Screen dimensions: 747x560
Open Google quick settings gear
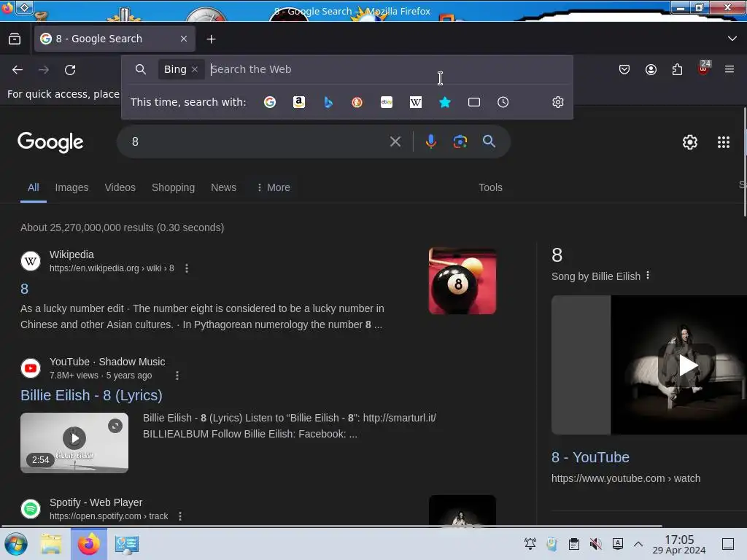(690, 142)
